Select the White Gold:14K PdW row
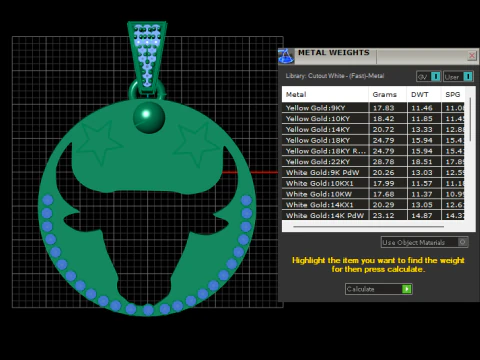Screen dimensions: 480x360 coord(373,215)
